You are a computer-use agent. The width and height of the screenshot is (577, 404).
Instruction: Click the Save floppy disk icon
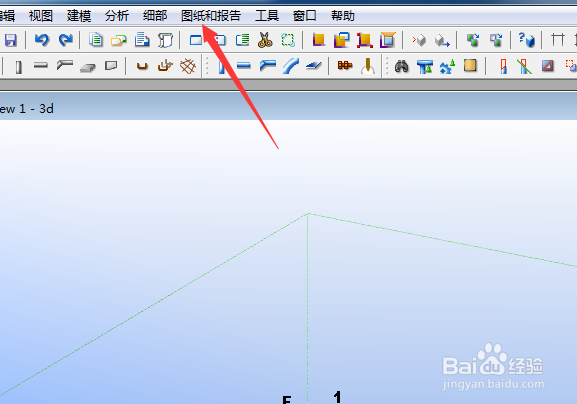click(x=11, y=40)
